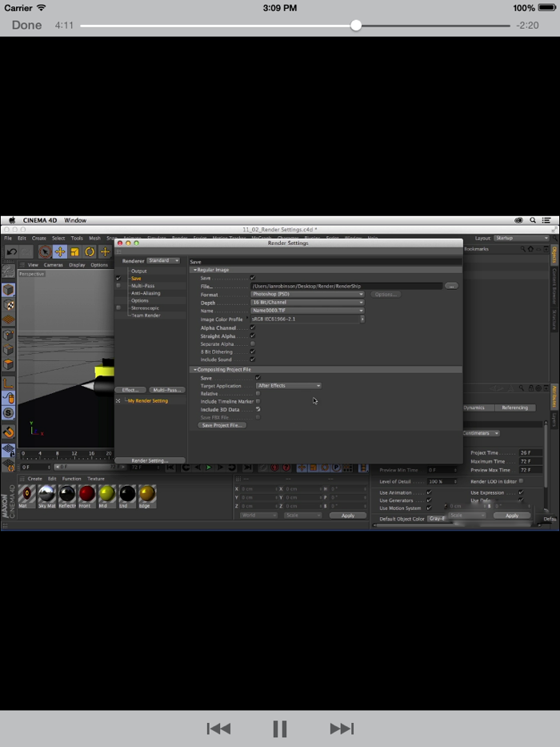
Task: Open the Name0003.TIF dropdown
Action: [x=307, y=311]
